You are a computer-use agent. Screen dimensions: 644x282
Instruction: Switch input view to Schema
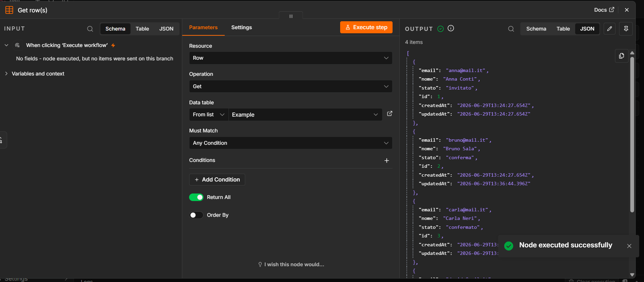(115, 29)
